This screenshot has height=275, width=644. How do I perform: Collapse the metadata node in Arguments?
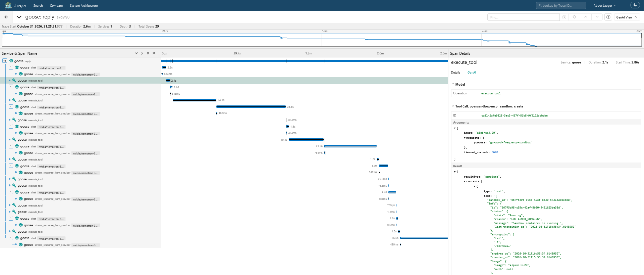[465, 138]
